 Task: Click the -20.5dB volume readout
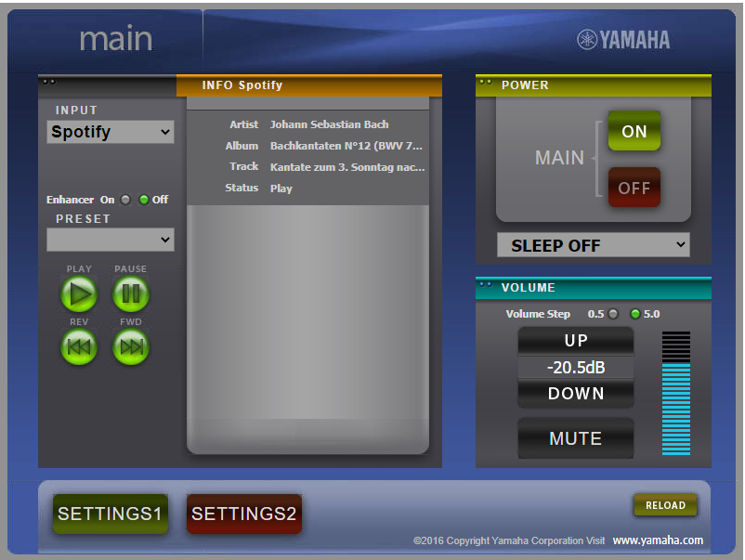pos(575,367)
